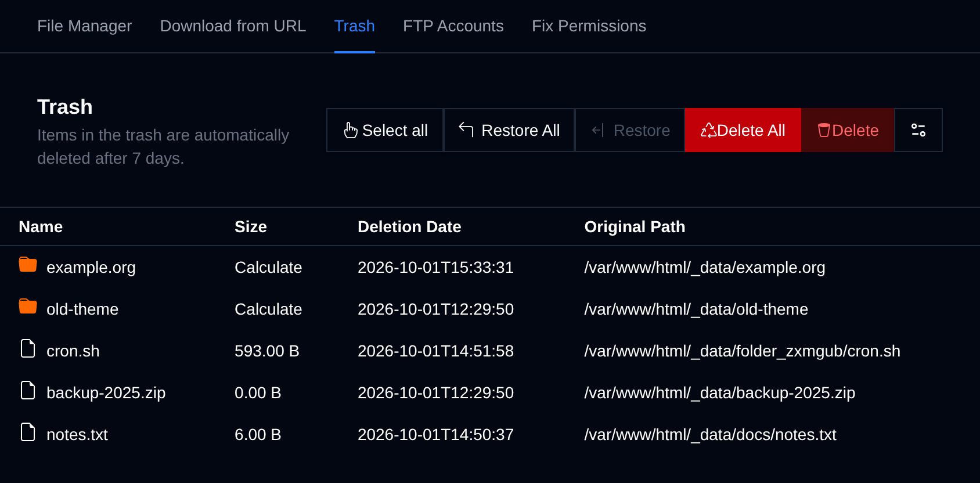Click the dark red Delete button

coord(848,130)
